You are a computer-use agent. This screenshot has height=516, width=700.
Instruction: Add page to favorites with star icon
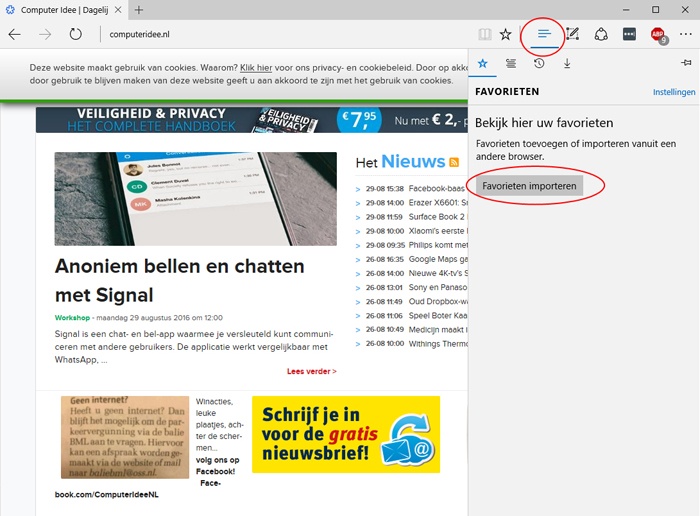[x=505, y=34]
